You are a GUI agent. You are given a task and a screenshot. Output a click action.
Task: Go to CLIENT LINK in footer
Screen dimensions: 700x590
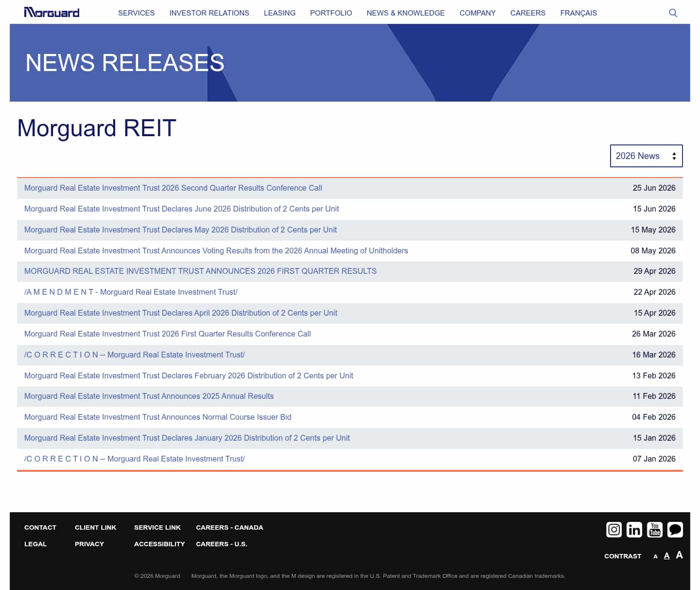[x=96, y=527]
